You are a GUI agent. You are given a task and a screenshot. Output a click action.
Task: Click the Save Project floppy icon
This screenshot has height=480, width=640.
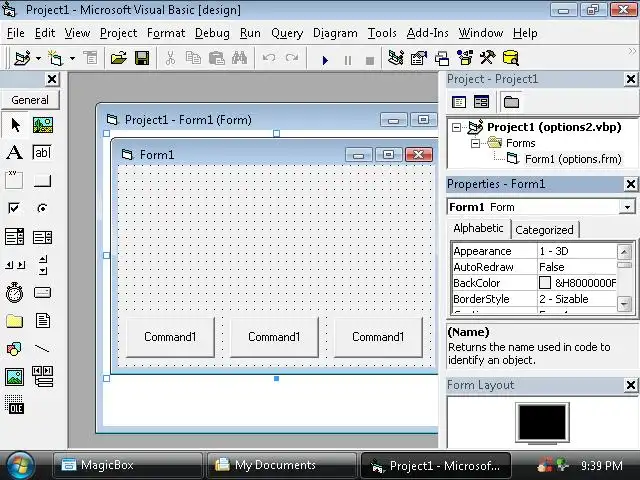[x=142, y=58]
